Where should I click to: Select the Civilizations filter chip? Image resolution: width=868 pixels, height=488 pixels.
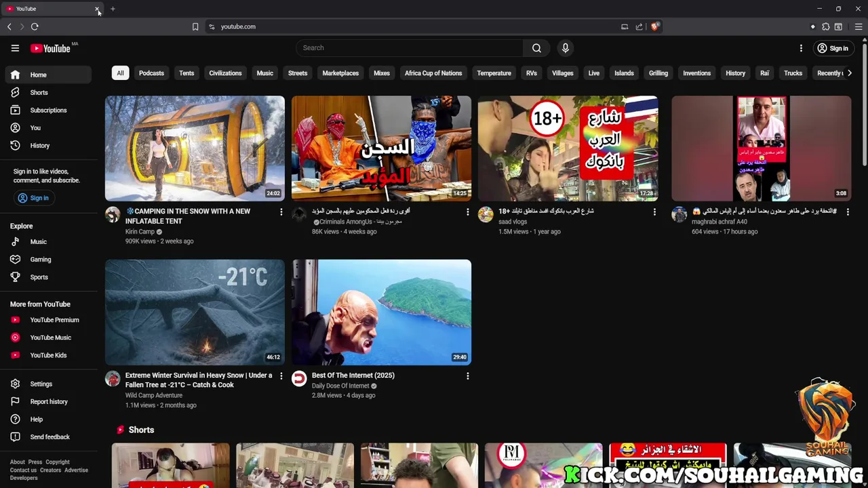225,73
